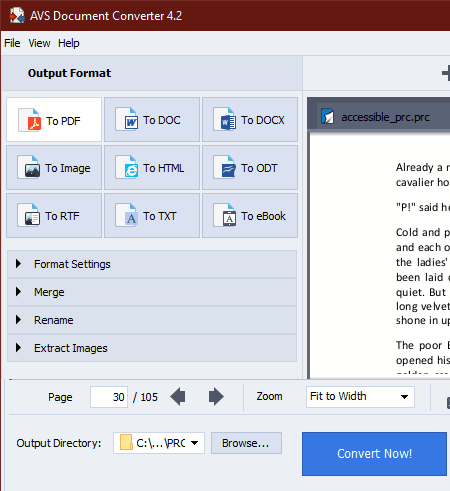Select To Image conversion format

[x=54, y=168]
